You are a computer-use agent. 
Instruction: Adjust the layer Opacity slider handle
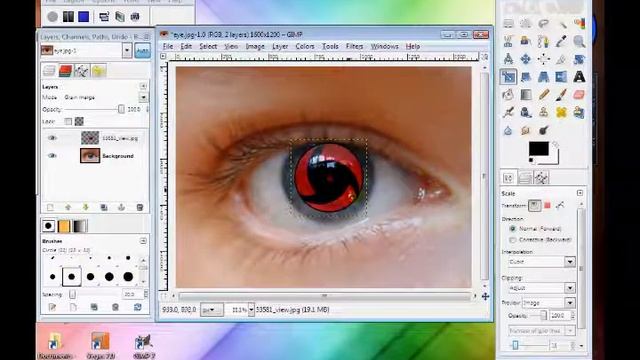coord(121,109)
